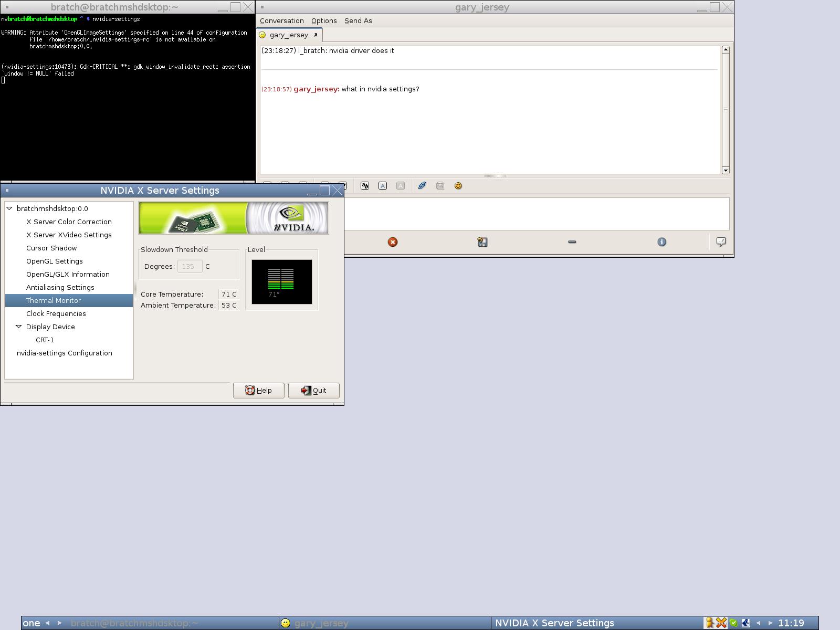Screen dimensions: 840x630
Task: Click the remove buddy minus icon
Action: click(572, 242)
